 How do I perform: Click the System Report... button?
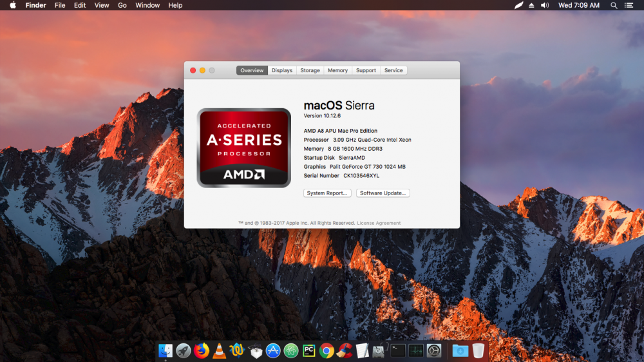click(x=327, y=193)
